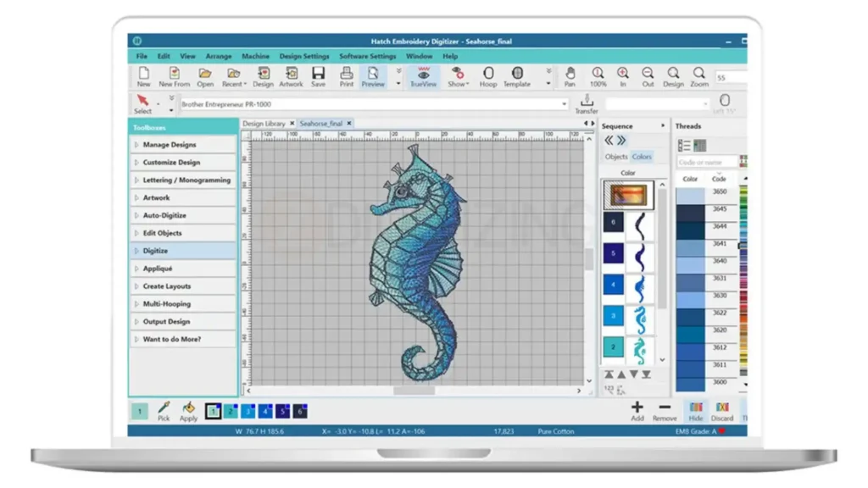868x488 pixels.
Task: Select the Hoop icon in toolbar
Action: (x=488, y=77)
